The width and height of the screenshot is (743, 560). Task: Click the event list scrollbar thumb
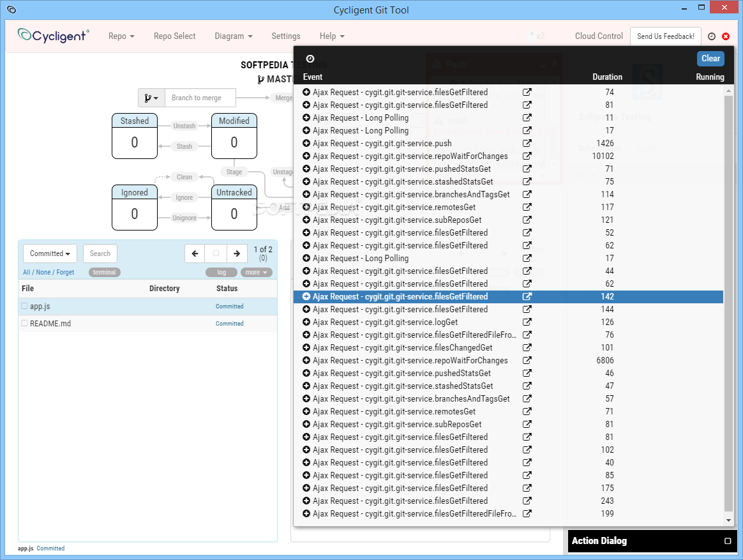729,303
